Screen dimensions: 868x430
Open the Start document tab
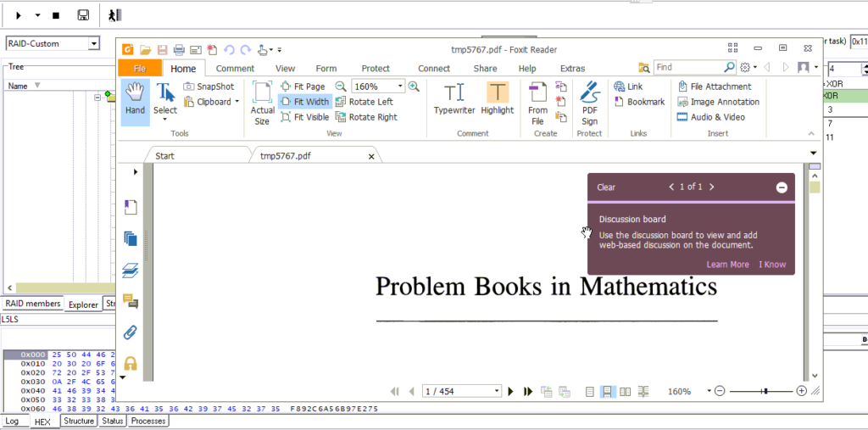coord(164,156)
